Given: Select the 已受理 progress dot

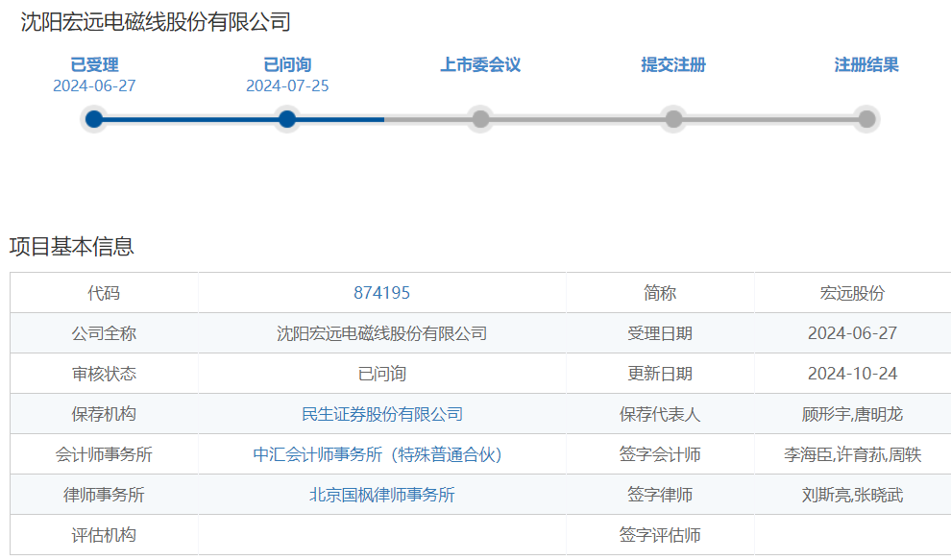Looking at the screenshot, I should (x=94, y=119).
